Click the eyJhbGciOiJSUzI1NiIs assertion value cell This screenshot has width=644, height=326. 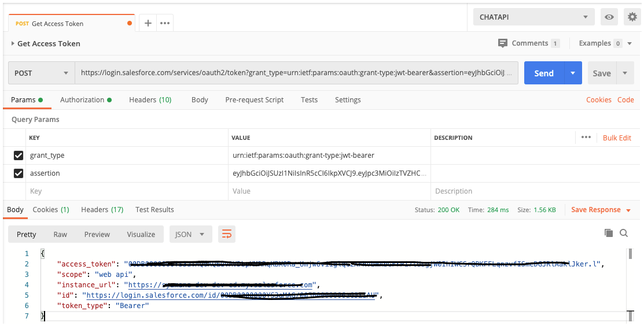329,173
